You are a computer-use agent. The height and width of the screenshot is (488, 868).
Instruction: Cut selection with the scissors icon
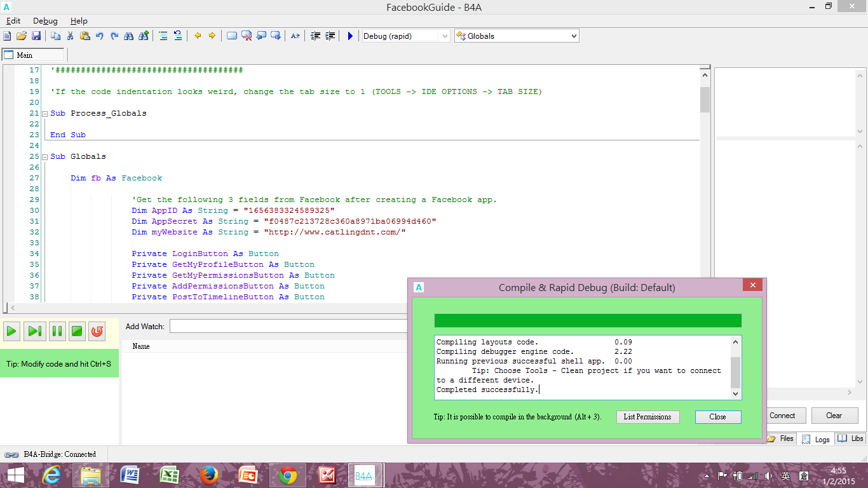tap(71, 36)
